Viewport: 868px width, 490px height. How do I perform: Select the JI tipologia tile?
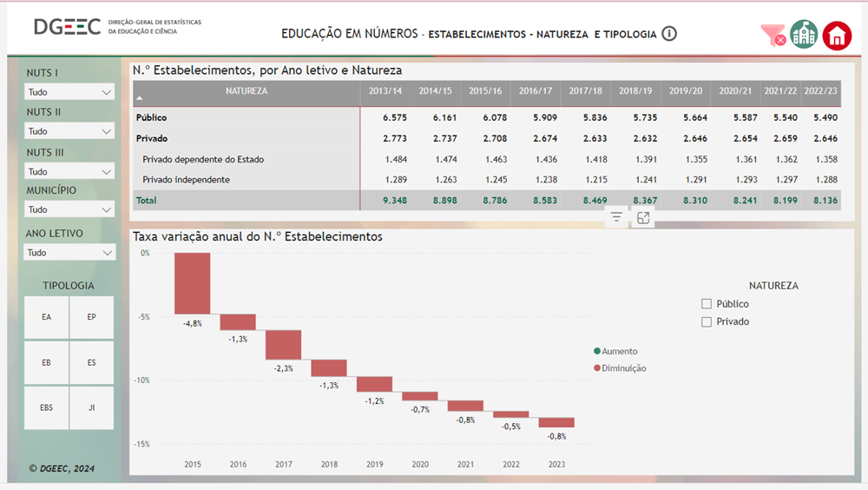pyautogui.click(x=92, y=407)
